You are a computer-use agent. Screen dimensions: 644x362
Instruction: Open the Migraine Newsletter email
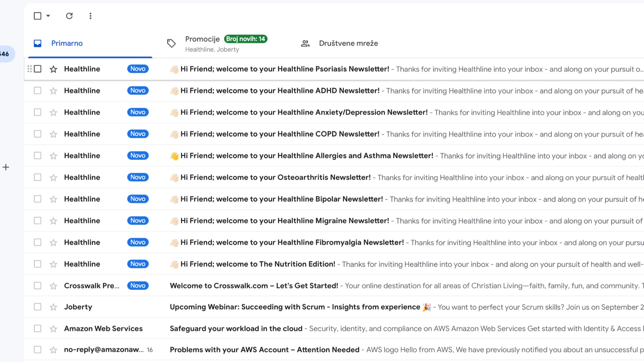pos(334,220)
